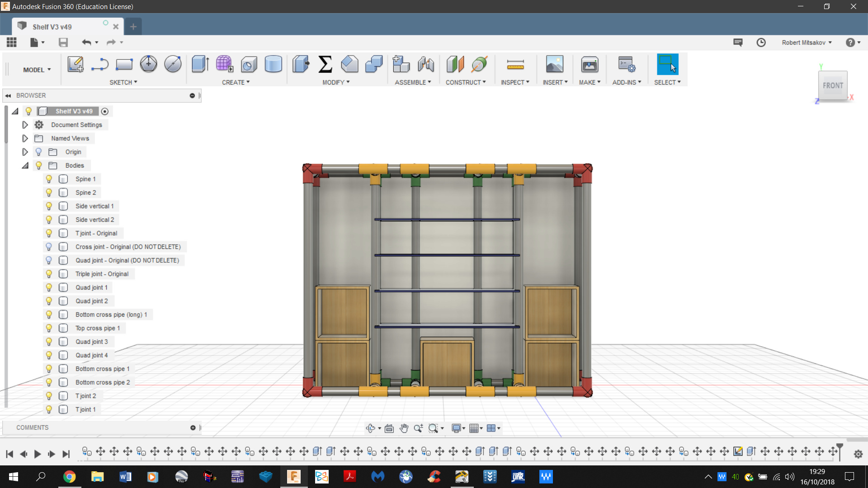The height and width of the screenshot is (488, 868).
Task: Select the Shell tool icon
Action: click(349, 64)
